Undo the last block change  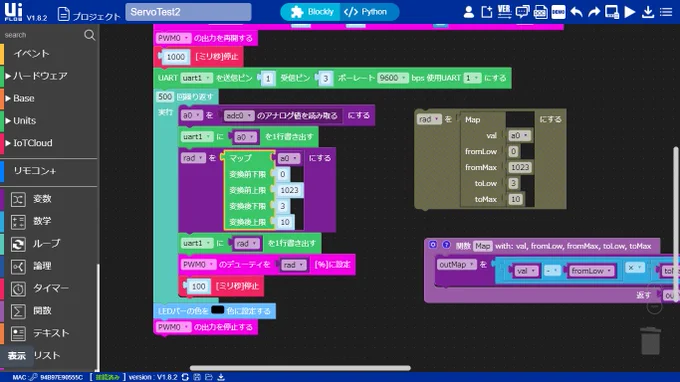(x=576, y=12)
